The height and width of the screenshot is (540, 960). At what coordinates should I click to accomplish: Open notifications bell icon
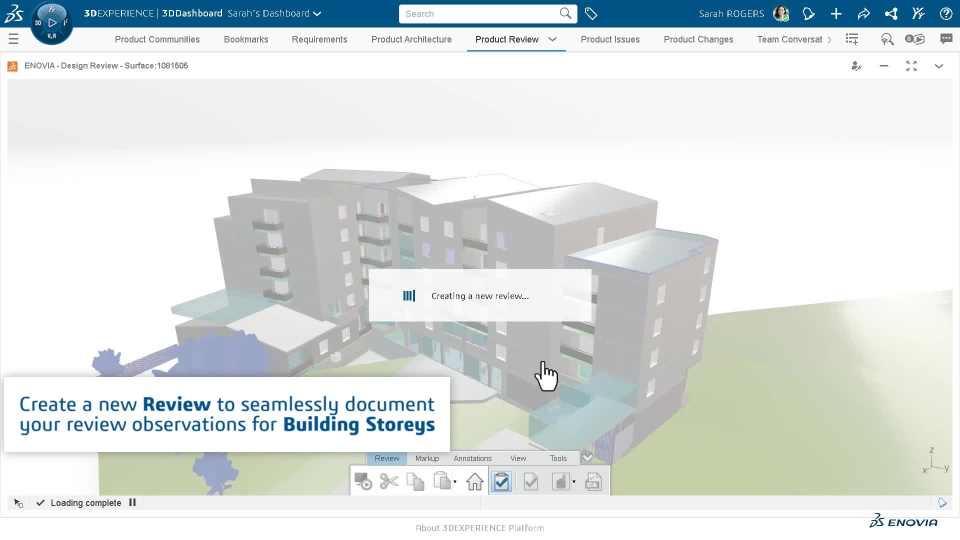[809, 13]
